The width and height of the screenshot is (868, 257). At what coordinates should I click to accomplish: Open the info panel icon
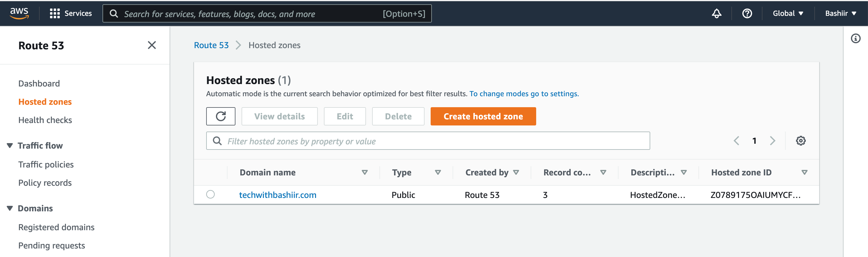pyautogui.click(x=855, y=38)
